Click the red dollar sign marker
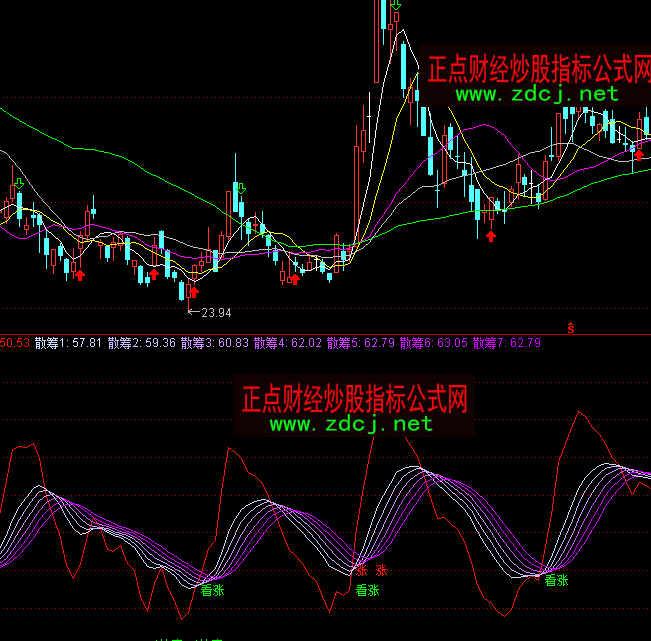This screenshot has height=641, width=651. coord(571,327)
